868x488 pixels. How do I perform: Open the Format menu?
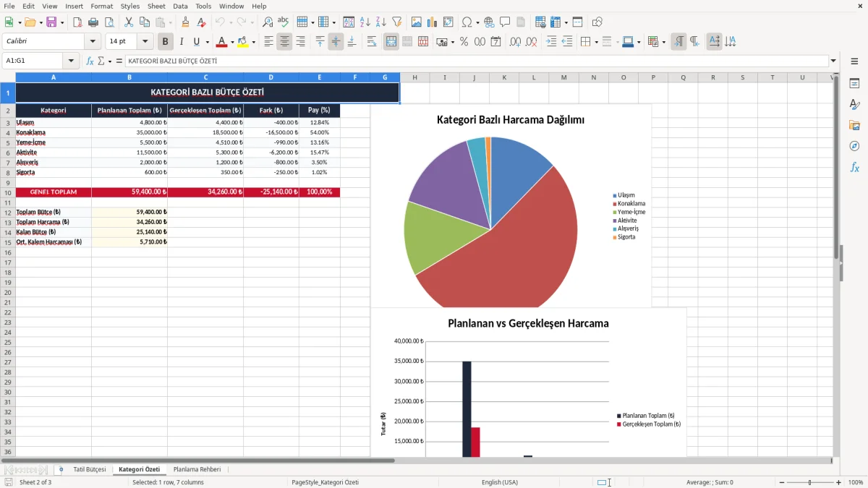[x=101, y=6]
